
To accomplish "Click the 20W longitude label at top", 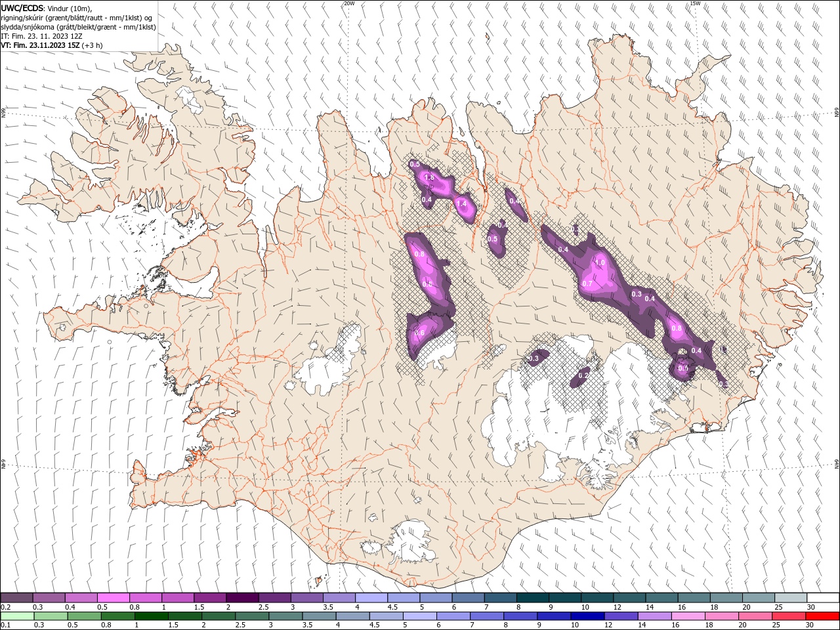I will [349, 3].
